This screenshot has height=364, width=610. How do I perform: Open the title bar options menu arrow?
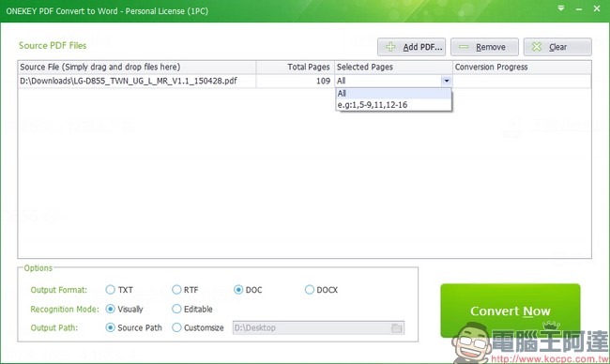[x=560, y=8]
